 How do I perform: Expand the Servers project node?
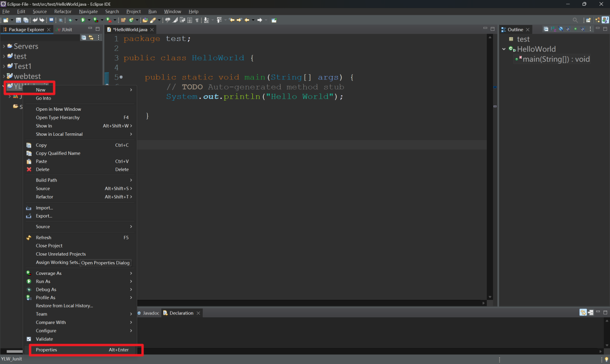(4, 46)
